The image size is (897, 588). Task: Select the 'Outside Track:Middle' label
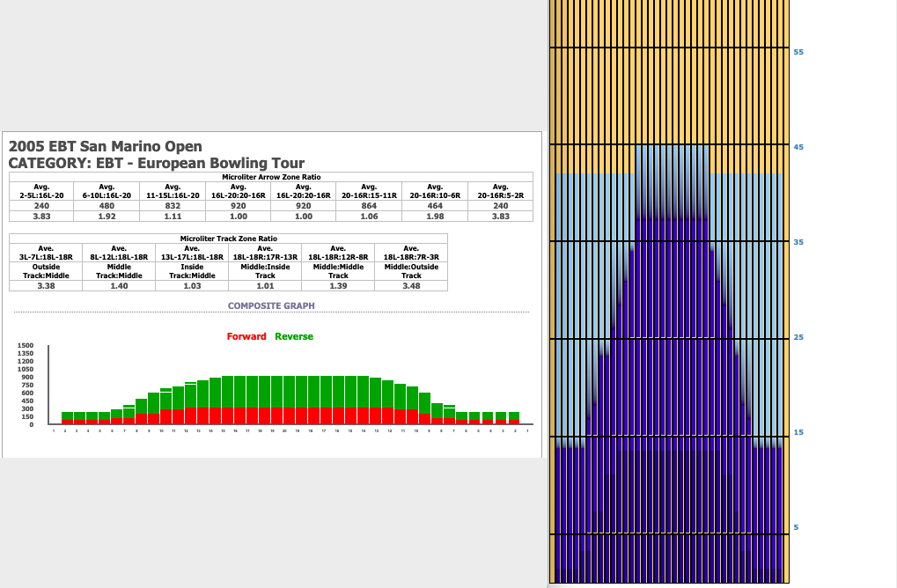46,271
